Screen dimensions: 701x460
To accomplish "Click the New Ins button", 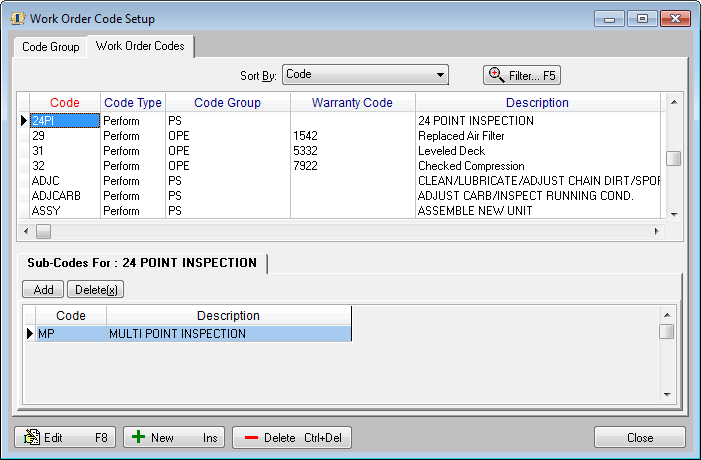I will pyautogui.click(x=174, y=437).
